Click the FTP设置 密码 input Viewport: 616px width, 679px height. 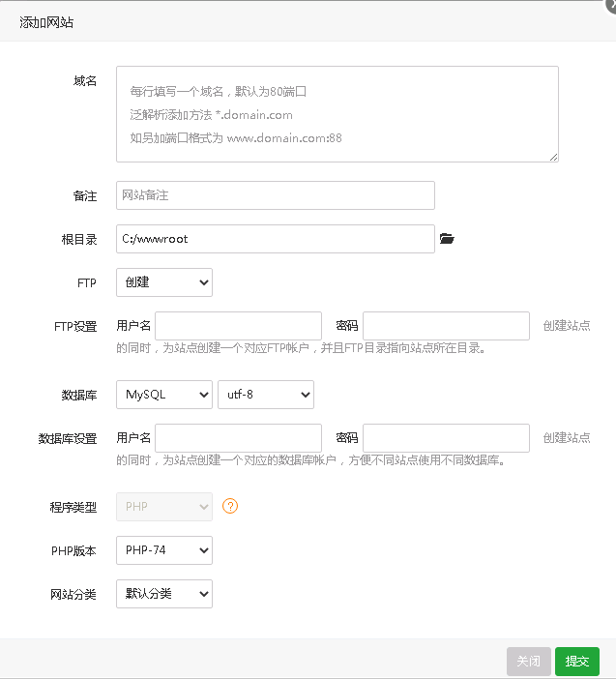pyautogui.click(x=446, y=326)
